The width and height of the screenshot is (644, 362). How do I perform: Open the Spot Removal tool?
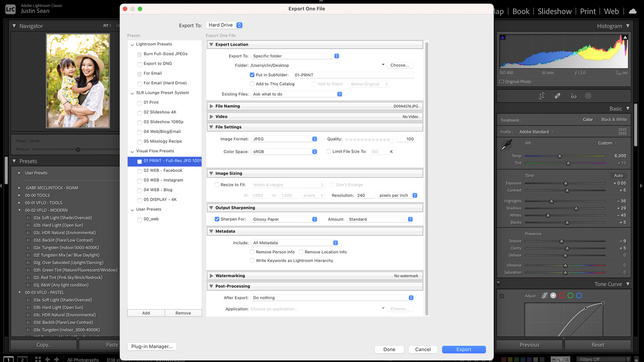tap(558, 96)
